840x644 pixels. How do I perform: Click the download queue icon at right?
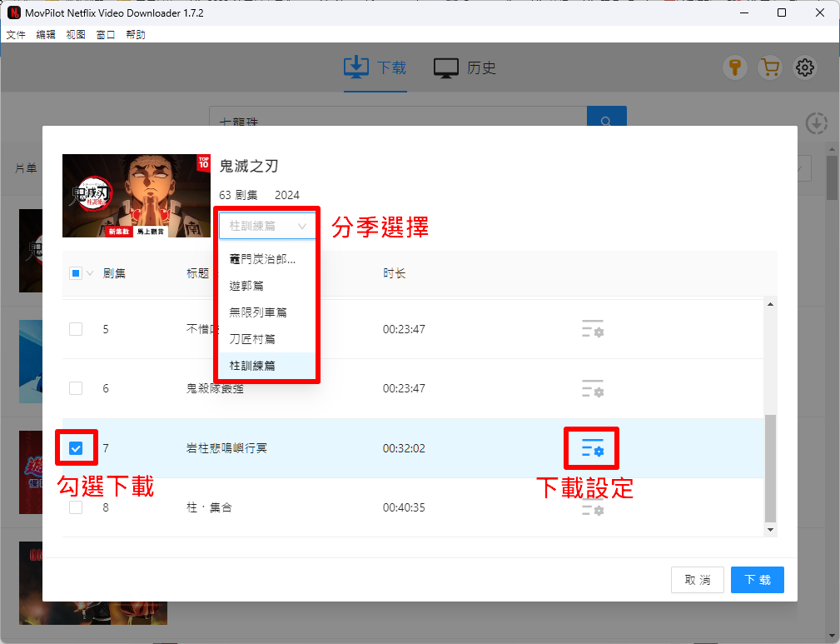tap(817, 123)
